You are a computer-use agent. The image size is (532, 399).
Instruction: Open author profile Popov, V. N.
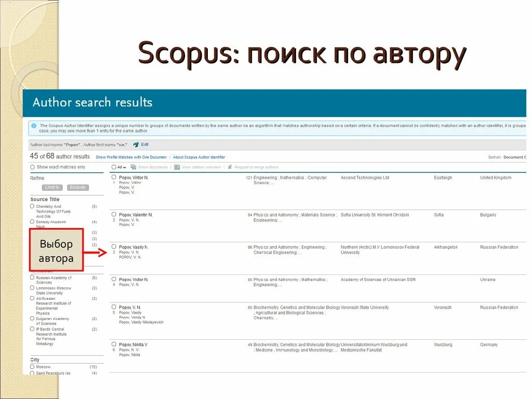(130, 308)
